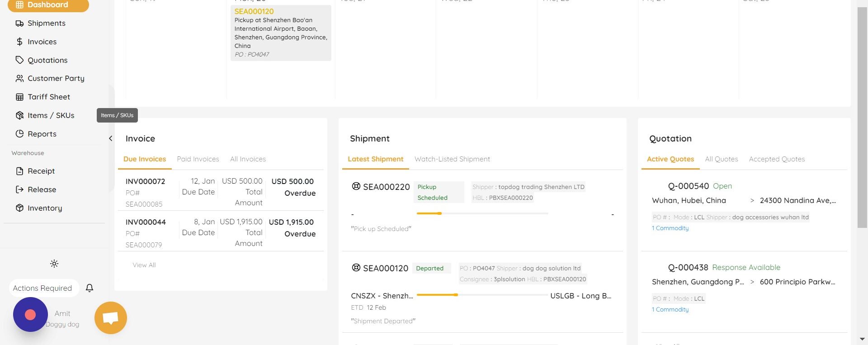
Task: Click the Release arrow icon
Action: 19,189
